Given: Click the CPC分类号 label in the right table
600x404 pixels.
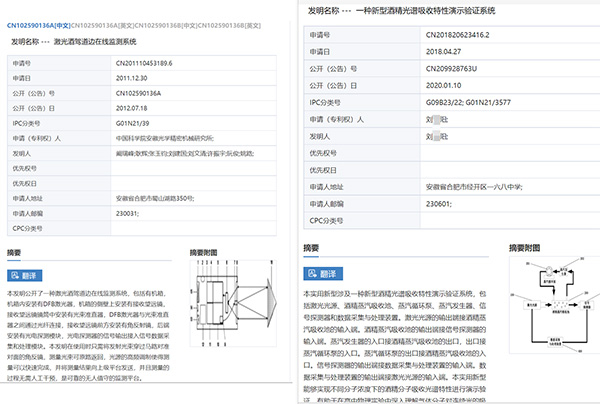Looking at the screenshot, I should 326,221.
